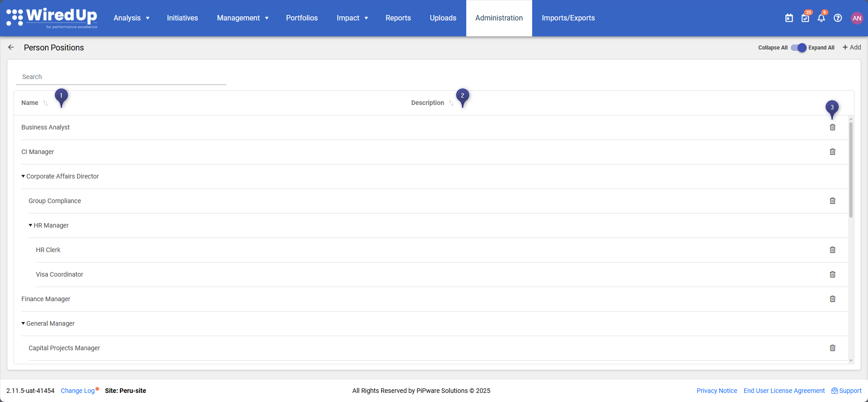Screen dimensions: 868x402
Task: Open the AN user avatar menu
Action: click(857, 18)
